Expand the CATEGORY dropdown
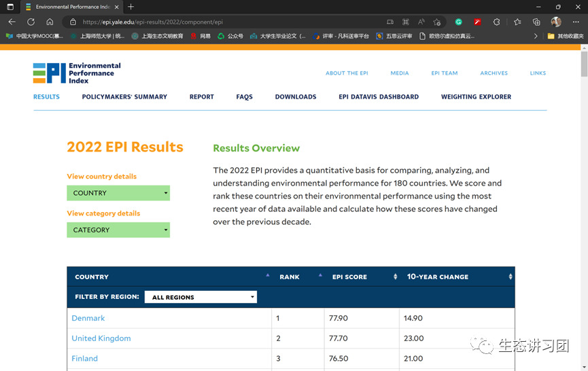The height and width of the screenshot is (371, 588). (118, 230)
